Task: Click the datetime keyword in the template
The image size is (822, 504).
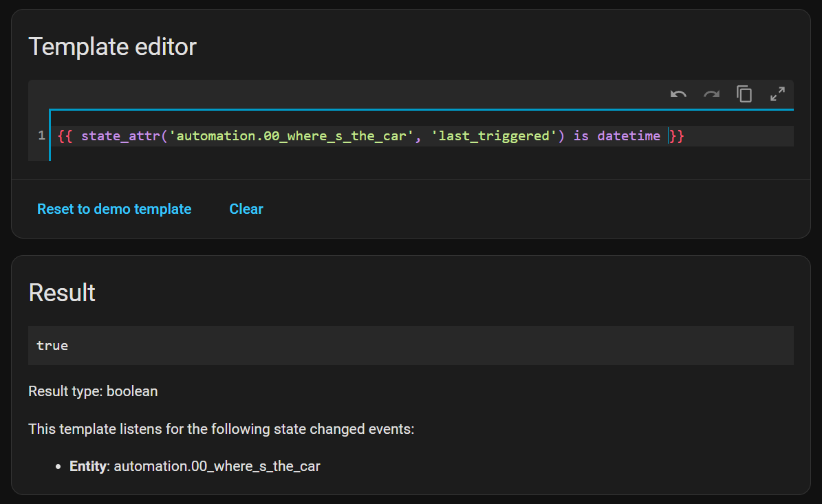Action: click(x=629, y=136)
